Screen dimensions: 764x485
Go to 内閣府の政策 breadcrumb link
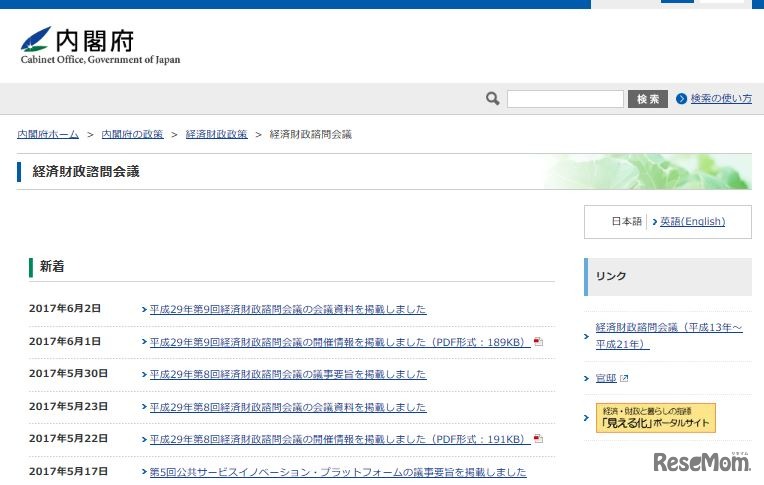tap(132, 134)
